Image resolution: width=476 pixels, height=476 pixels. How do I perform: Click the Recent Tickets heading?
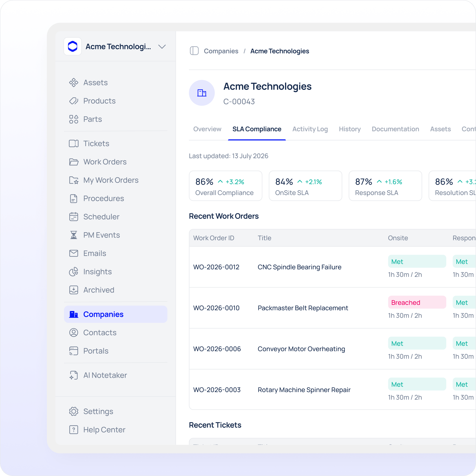[215, 425]
